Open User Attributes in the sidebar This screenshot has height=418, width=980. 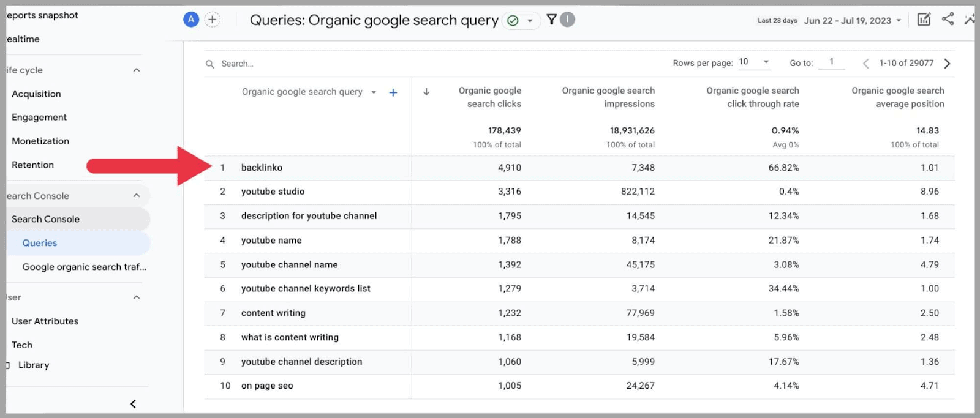point(45,321)
